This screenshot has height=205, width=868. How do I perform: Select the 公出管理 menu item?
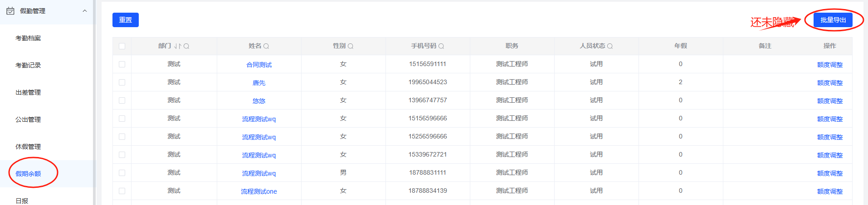click(x=28, y=119)
